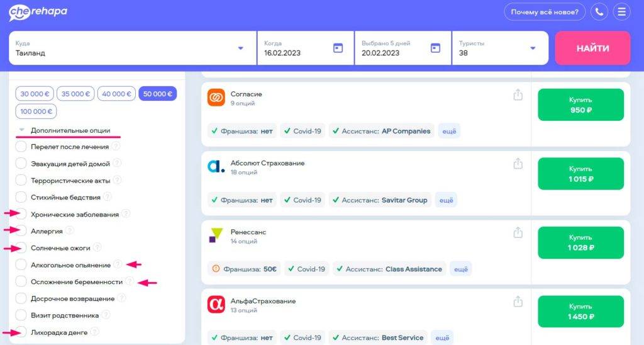The width and height of the screenshot is (644, 345).
Task: Open calendar icon in Когда date field
Action: pos(338,48)
